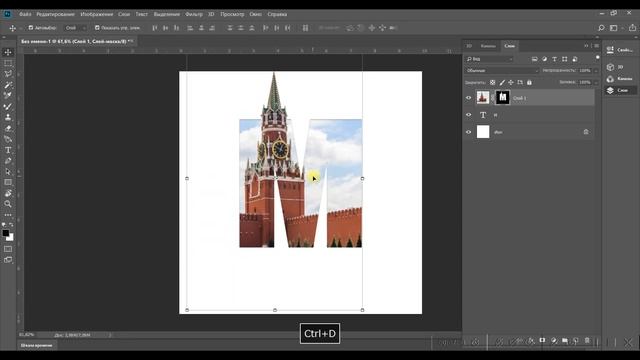Image resolution: width=640 pixels, height=360 pixels.
Task: Select the Rectangular Marquee tool
Action: 8,63
